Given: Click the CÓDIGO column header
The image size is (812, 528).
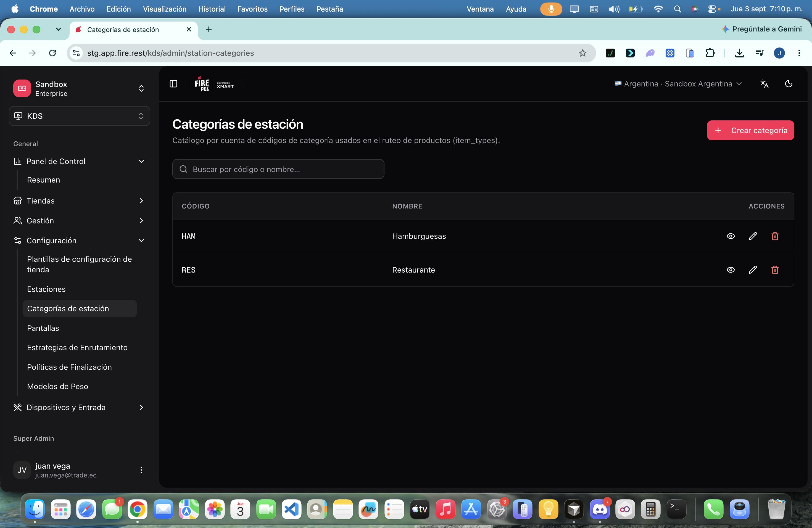Looking at the screenshot, I should pos(196,206).
